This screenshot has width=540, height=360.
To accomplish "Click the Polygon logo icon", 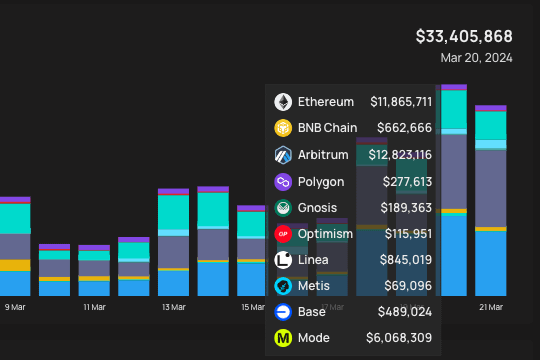I will click(283, 182).
